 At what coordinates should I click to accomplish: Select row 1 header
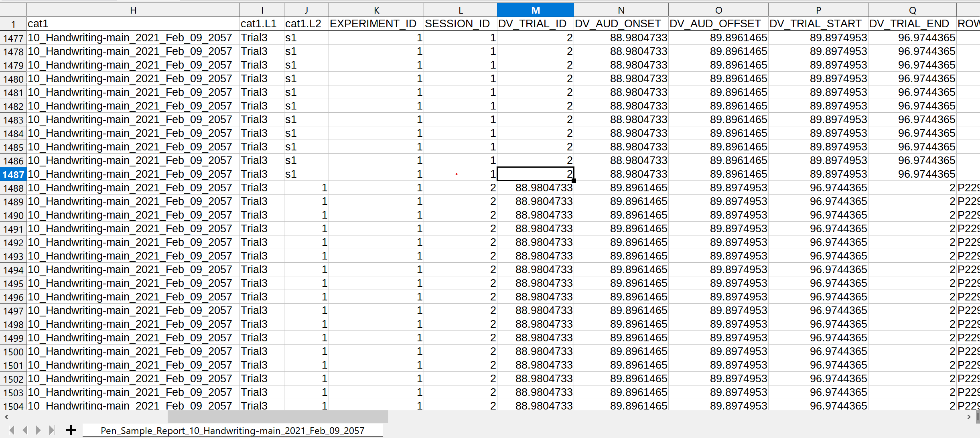point(13,24)
